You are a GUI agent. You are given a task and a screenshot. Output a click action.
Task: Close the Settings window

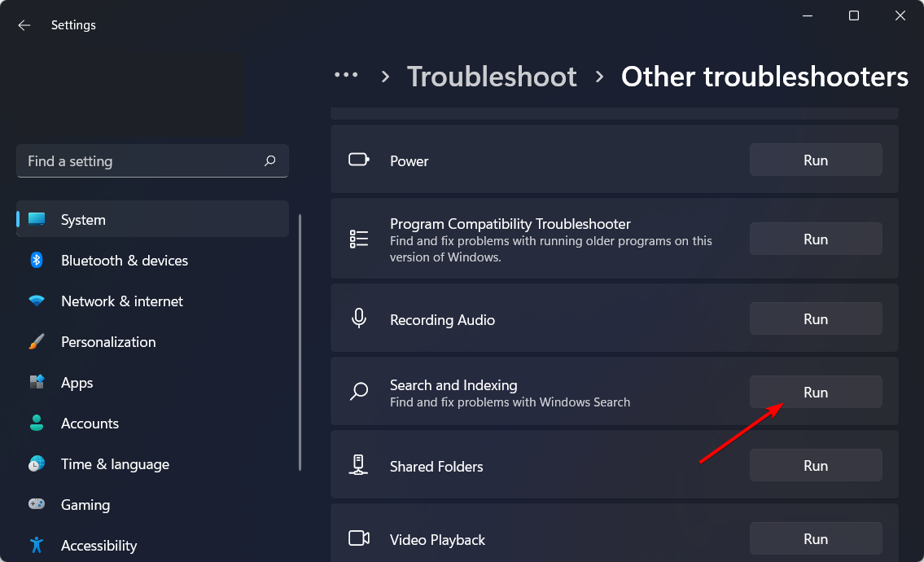click(x=900, y=16)
